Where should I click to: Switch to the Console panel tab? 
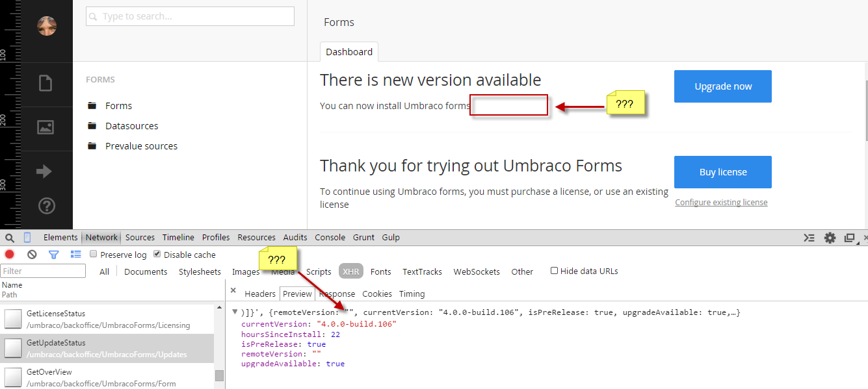[330, 238]
